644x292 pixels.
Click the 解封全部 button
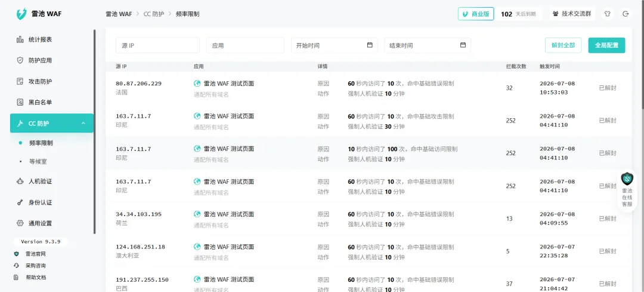point(563,45)
